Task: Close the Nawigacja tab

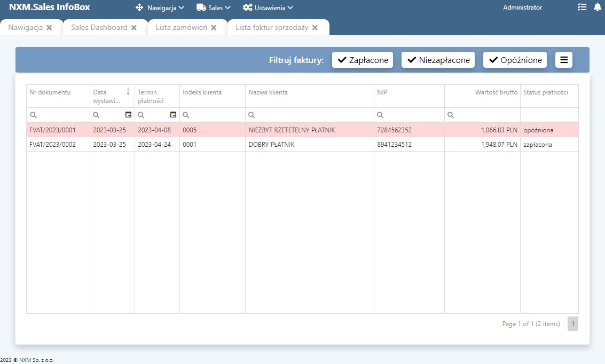Action: point(49,28)
